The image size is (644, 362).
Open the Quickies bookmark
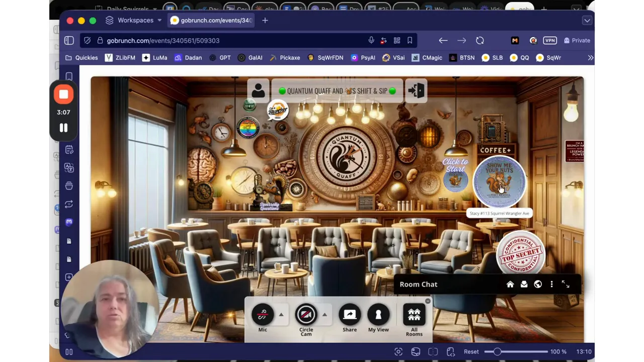[86, 57]
